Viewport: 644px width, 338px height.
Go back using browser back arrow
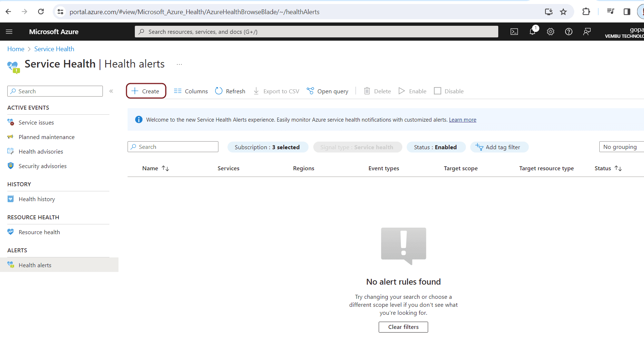[8, 12]
